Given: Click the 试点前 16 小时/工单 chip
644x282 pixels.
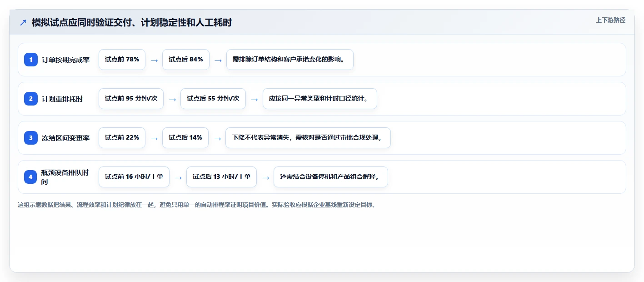Looking at the screenshot, I should 134,177.
